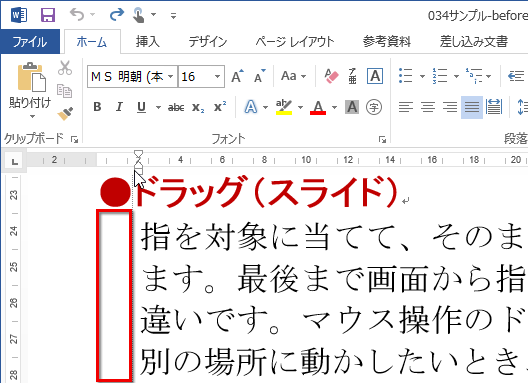528x383 pixels.
Task: Open the ファイル tab
Action: tap(30, 42)
